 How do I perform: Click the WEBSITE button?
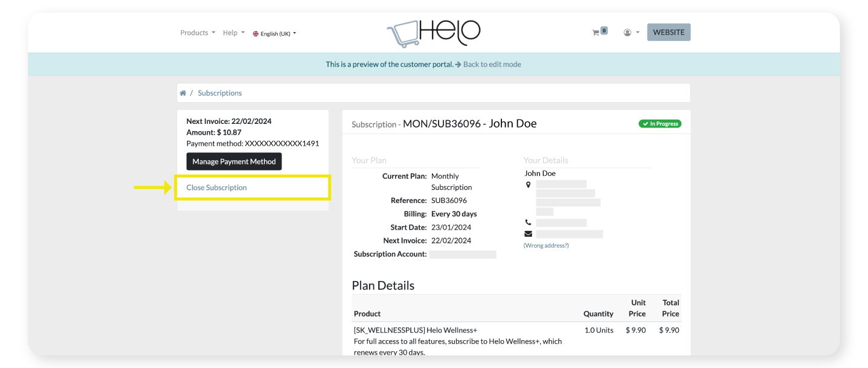click(668, 32)
